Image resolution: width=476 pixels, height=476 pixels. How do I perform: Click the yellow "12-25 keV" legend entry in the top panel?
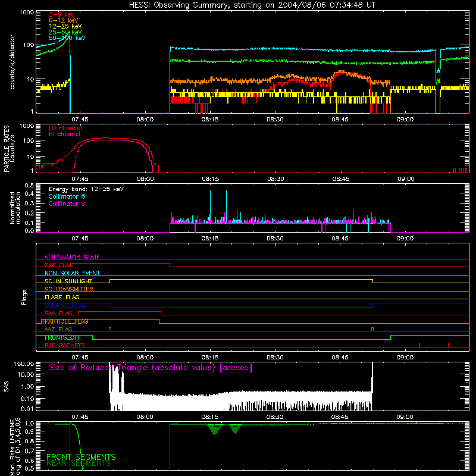[65, 26]
